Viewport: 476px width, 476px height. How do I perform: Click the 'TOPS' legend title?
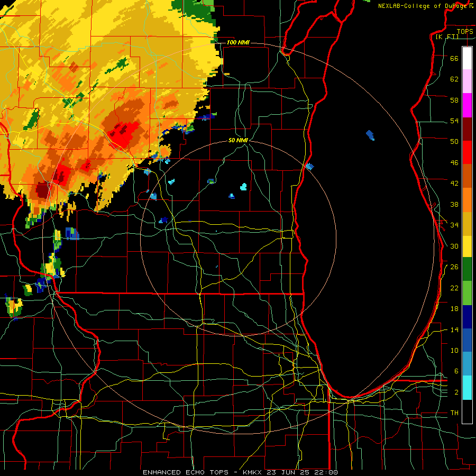click(x=465, y=31)
